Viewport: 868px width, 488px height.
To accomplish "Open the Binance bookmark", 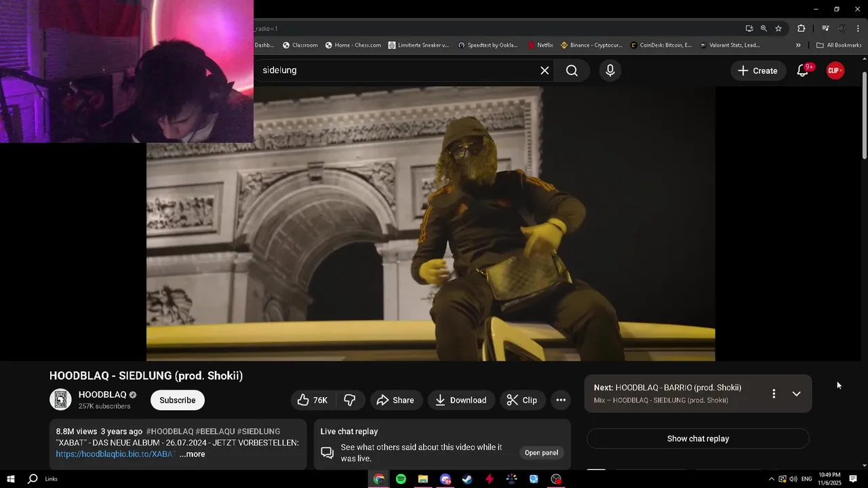I will pyautogui.click(x=591, y=45).
